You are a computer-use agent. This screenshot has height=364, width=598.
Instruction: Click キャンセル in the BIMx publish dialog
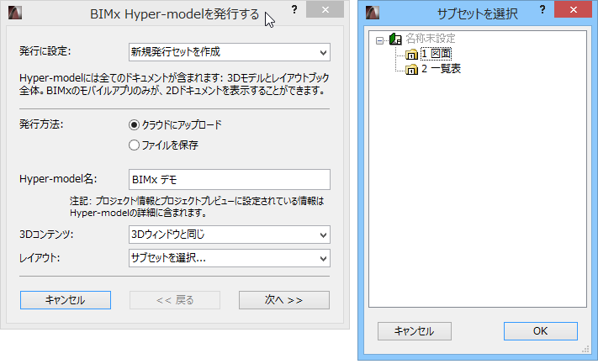(x=66, y=300)
